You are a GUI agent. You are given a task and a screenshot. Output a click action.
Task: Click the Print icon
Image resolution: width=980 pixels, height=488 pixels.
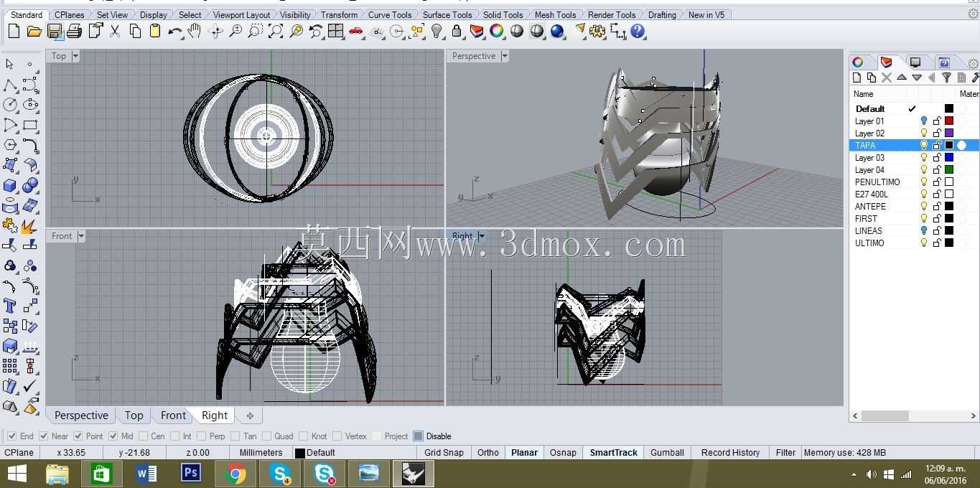(x=74, y=31)
